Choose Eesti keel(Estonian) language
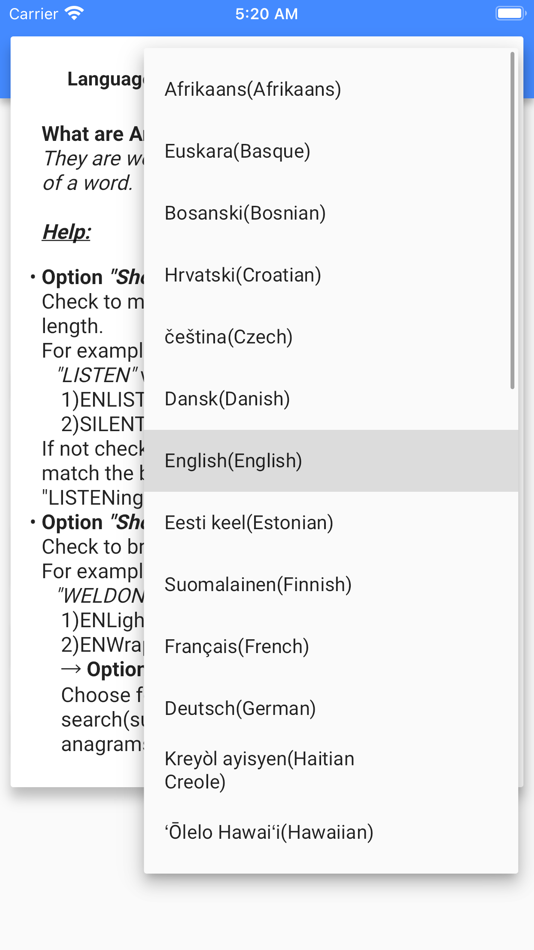The image size is (534, 950). [x=331, y=522]
